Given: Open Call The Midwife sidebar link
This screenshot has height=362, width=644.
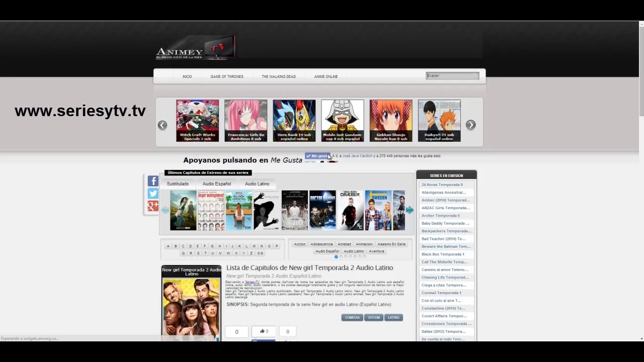Looking at the screenshot, I should coord(444,262).
